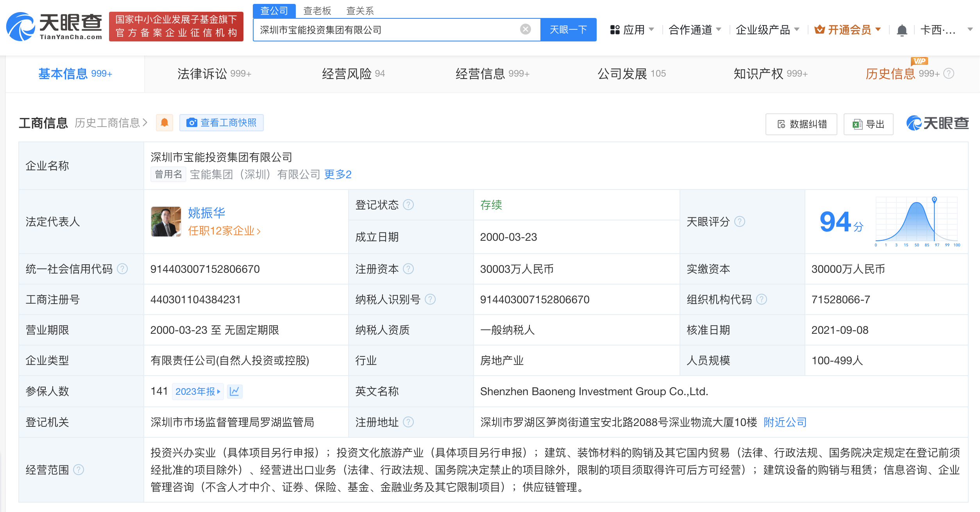Image resolution: width=980 pixels, height=512 pixels.
Task: Open the help icon beside 天眼评分
Action: [x=740, y=222]
